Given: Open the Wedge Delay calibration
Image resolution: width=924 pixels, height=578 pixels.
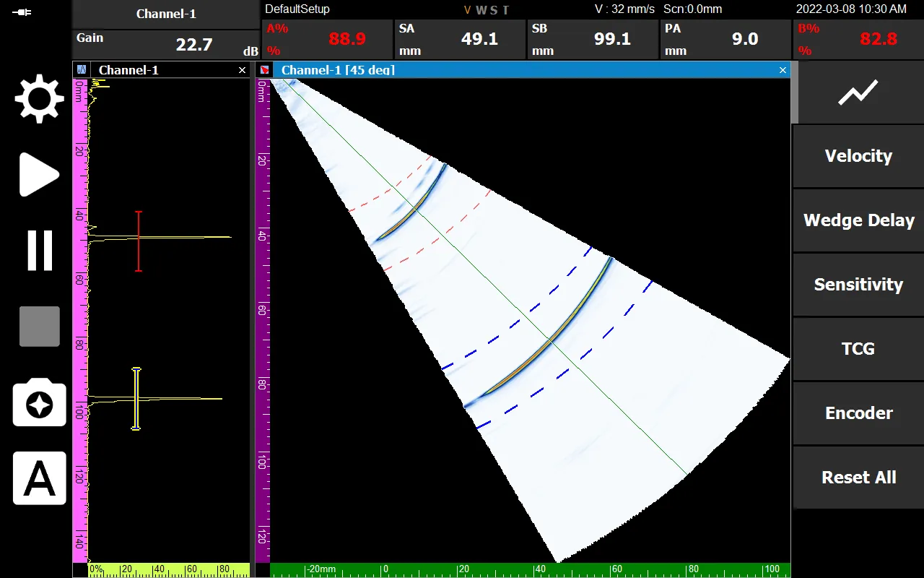Looking at the screenshot, I should 858,220.
